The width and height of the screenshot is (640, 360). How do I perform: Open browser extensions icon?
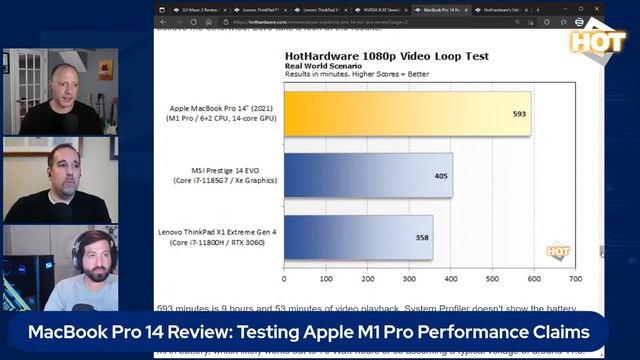(x=547, y=22)
